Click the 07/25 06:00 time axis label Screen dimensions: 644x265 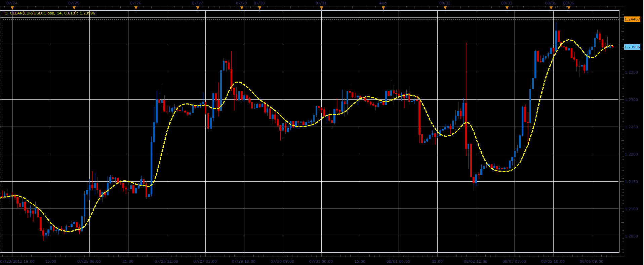coord(89,261)
